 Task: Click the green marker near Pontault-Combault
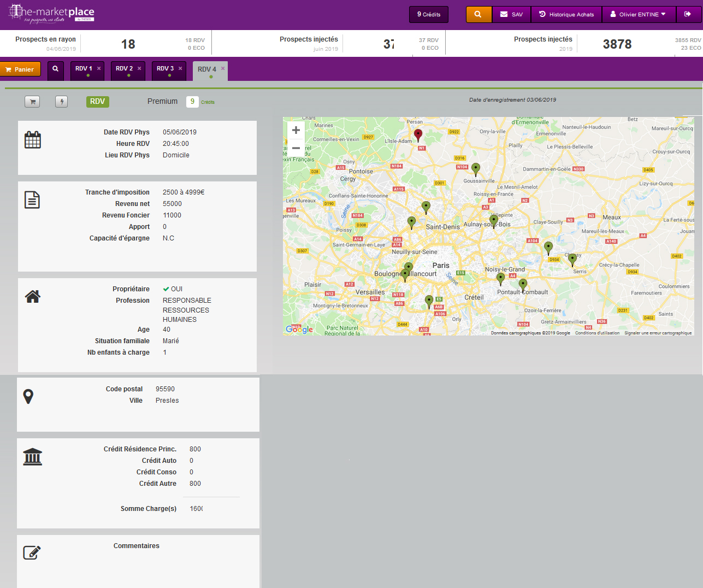(x=523, y=285)
